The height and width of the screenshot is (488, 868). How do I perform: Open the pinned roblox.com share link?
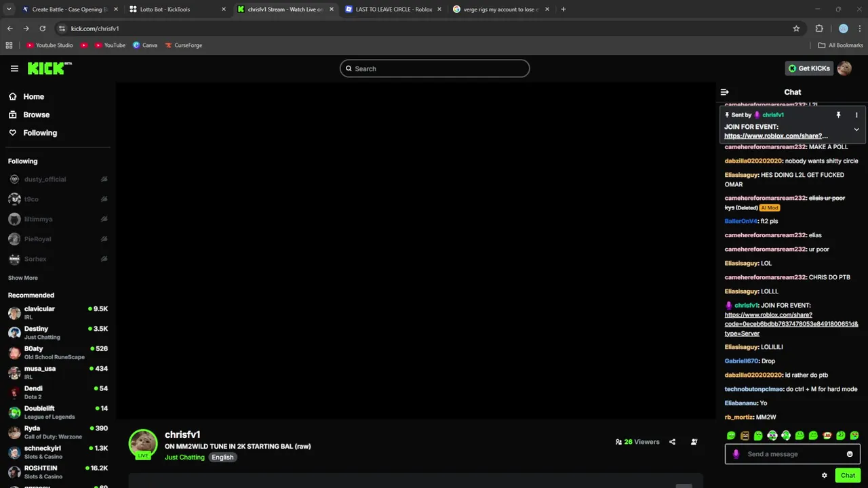[776, 136]
